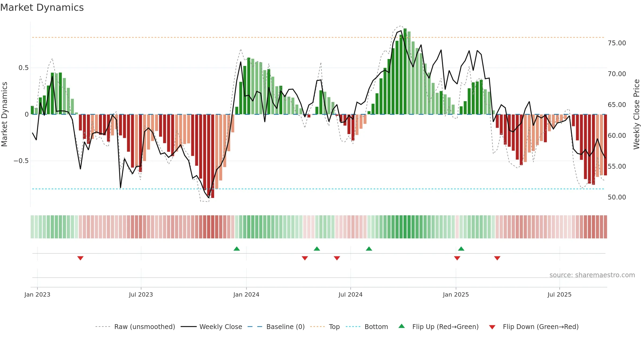
Task: Click the flip-down marker at Jan 2025
Action: (457, 258)
